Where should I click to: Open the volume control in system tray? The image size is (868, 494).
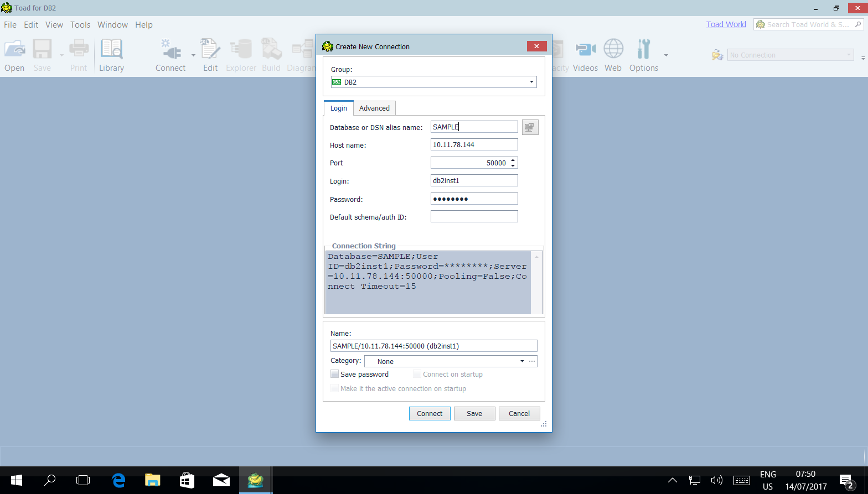pos(717,480)
